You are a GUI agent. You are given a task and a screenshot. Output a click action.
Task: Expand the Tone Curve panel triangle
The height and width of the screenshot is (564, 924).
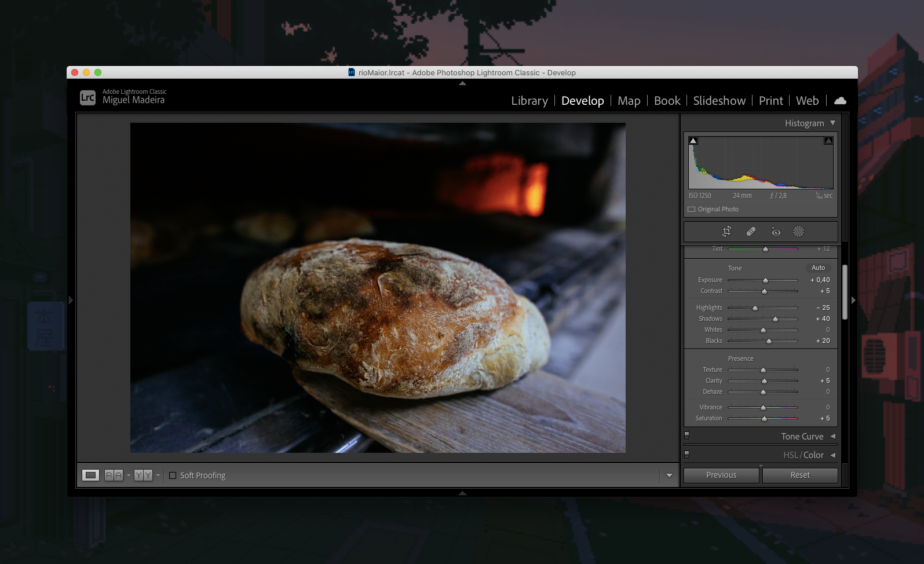[832, 437]
